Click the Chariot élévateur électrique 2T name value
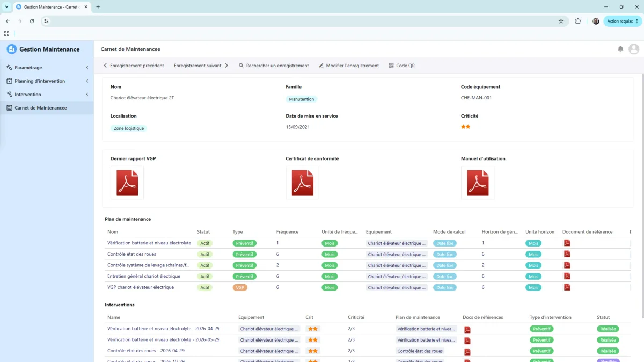This screenshot has width=644, height=362. (142, 98)
